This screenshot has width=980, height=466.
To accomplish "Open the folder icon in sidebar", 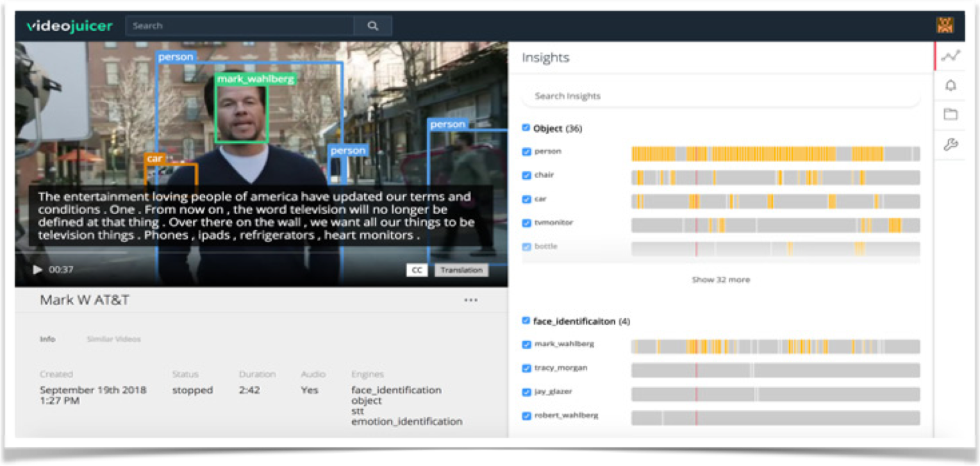I will coord(951,115).
